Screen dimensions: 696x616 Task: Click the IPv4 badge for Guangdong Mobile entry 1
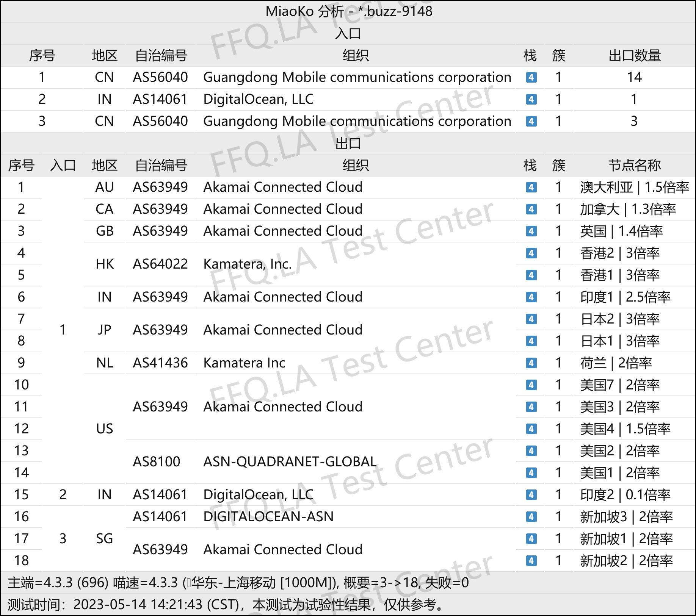[x=531, y=77]
